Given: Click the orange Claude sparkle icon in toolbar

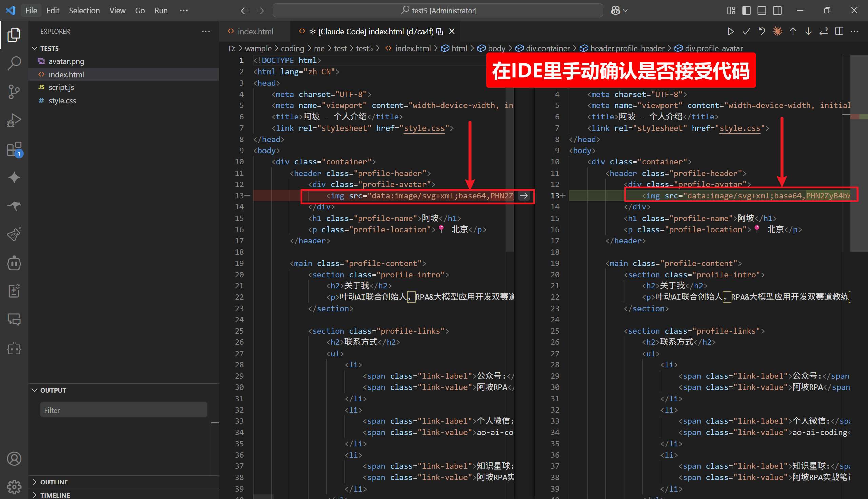Looking at the screenshot, I should pos(777,31).
